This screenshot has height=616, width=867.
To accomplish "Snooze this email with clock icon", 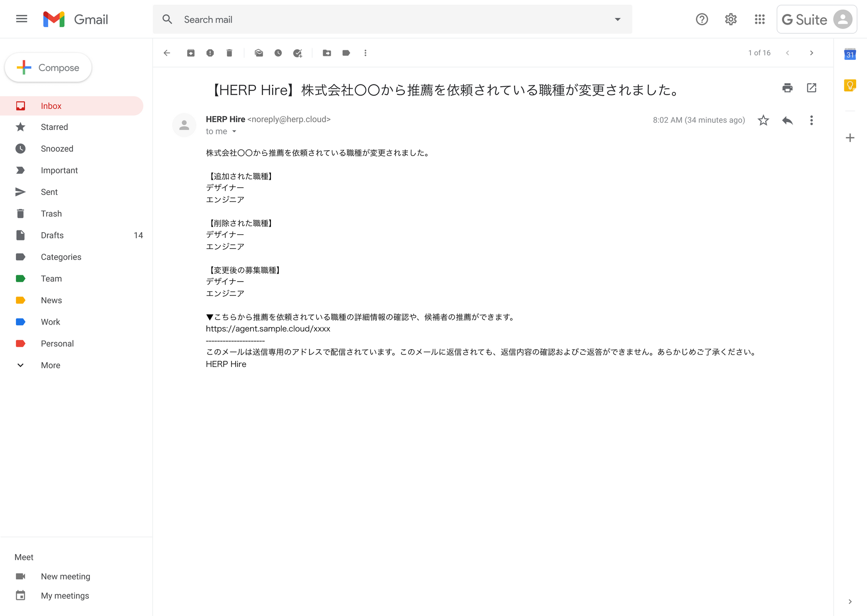I will [x=278, y=53].
